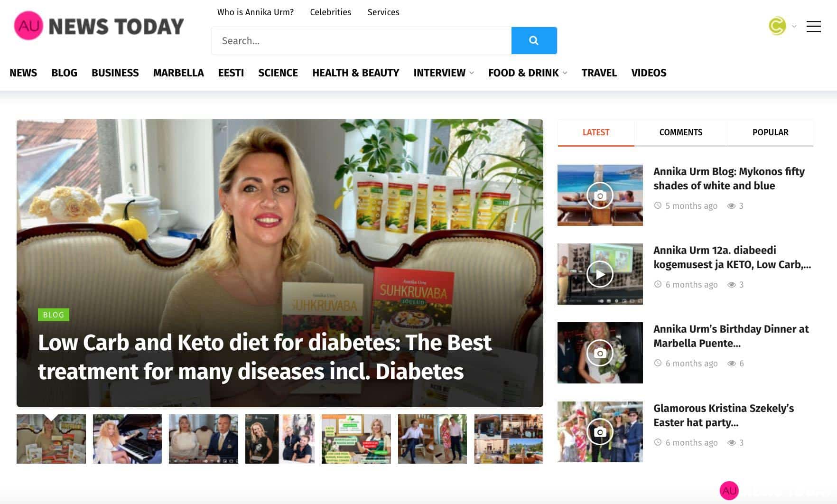Screen dimensions: 837x504
Task: Switch to the Popular tab
Action: (770, 132)
